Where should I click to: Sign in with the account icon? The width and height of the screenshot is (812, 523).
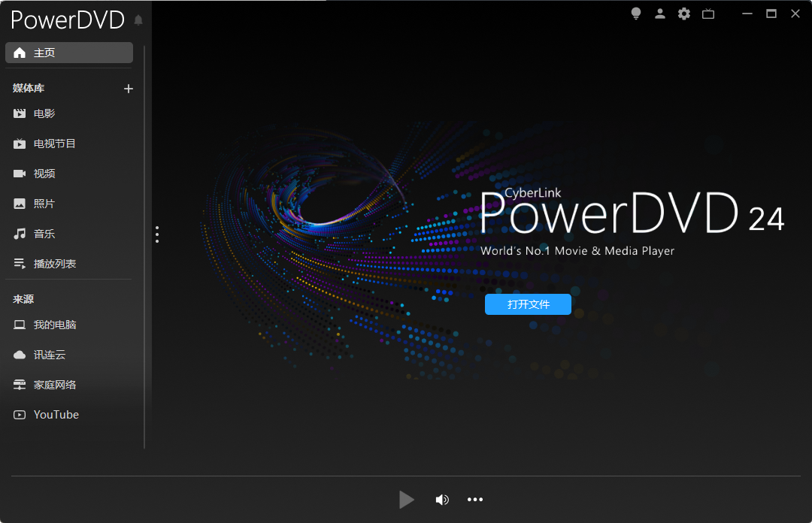click(659, 14)
